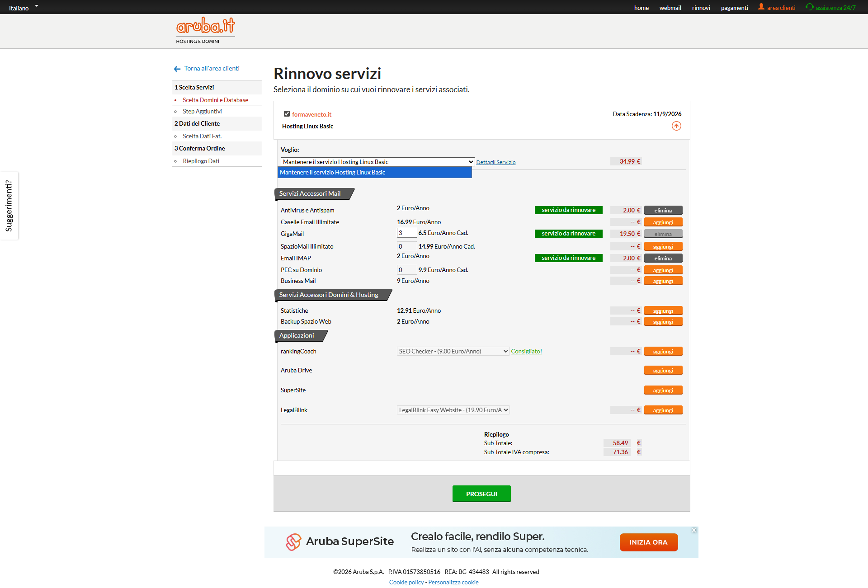
Task: Click the aruba.it logo
Action: point(206,27)
